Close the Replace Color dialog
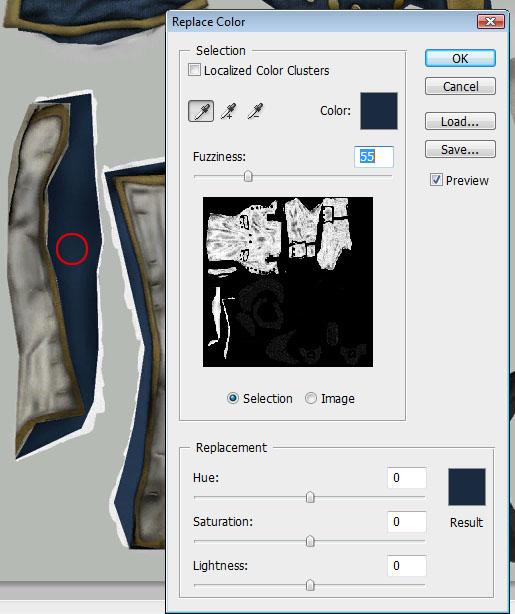 tap(490, 22)
